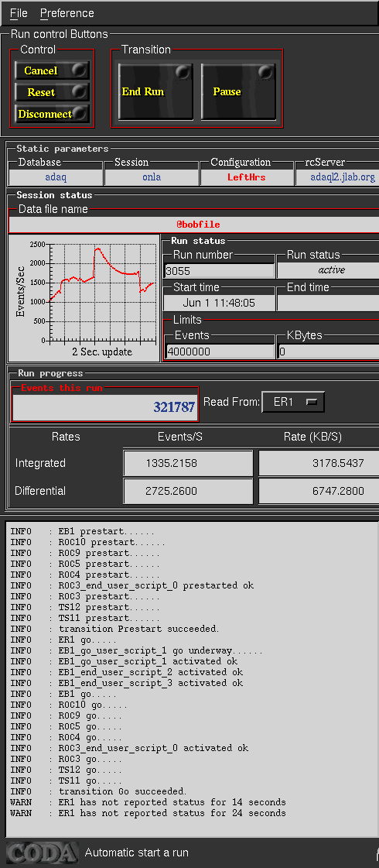
Task: Click the indicator light on End Run
Action: pos(183,73)
